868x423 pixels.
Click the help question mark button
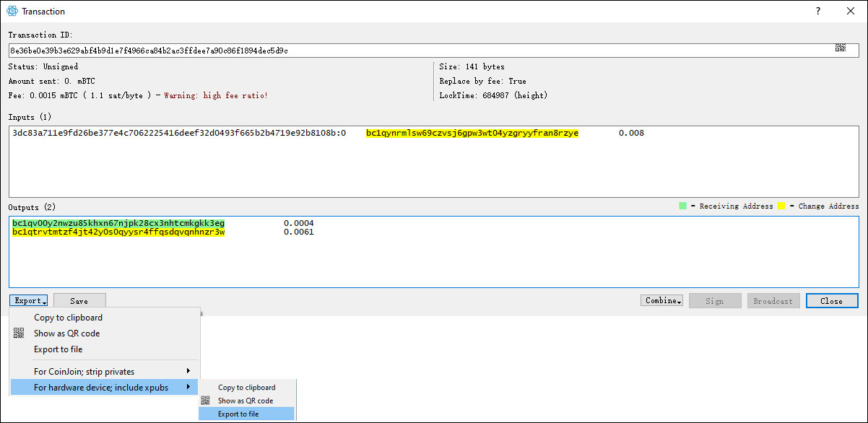click(x=818, y=12)
